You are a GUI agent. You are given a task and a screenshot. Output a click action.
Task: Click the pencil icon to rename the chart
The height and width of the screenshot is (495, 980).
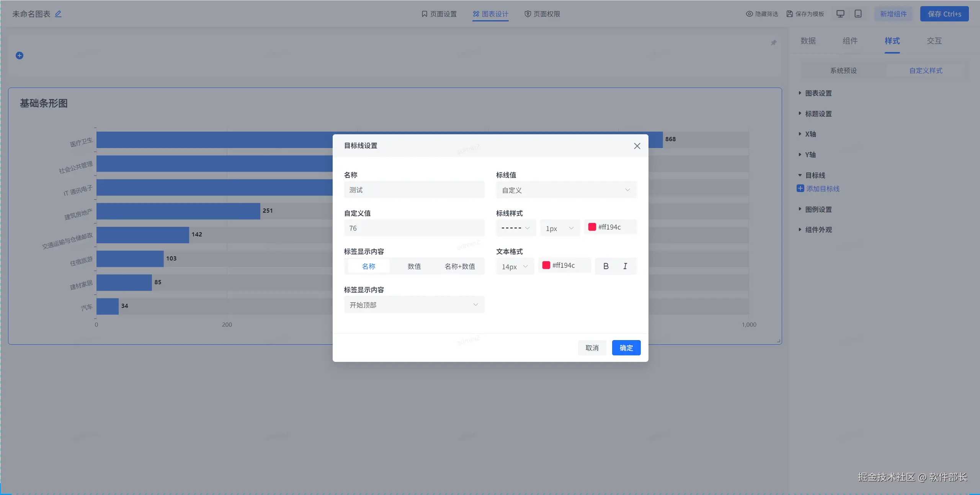58,14
